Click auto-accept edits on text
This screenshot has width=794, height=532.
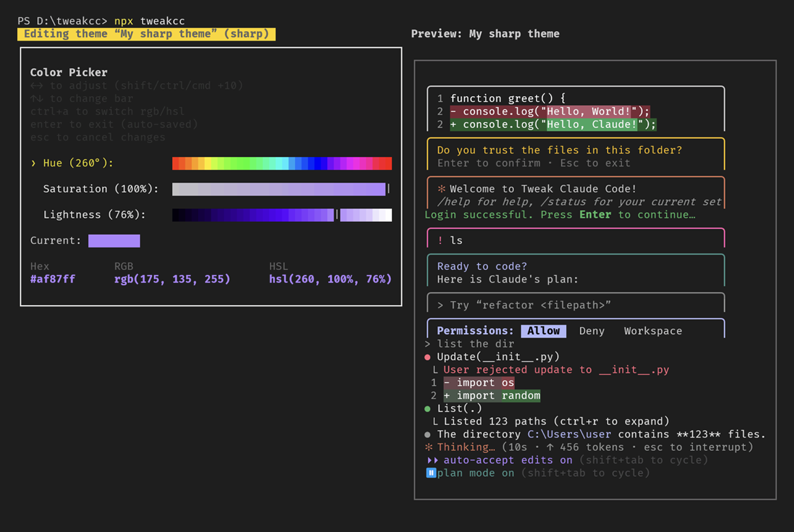[508, 460]
